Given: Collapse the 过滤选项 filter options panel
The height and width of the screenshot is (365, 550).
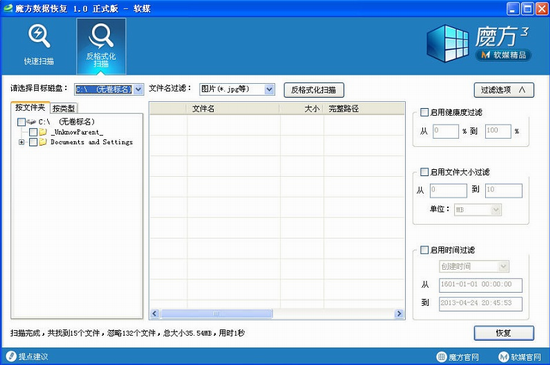Looking at the screenshot, I should [504, 90].
